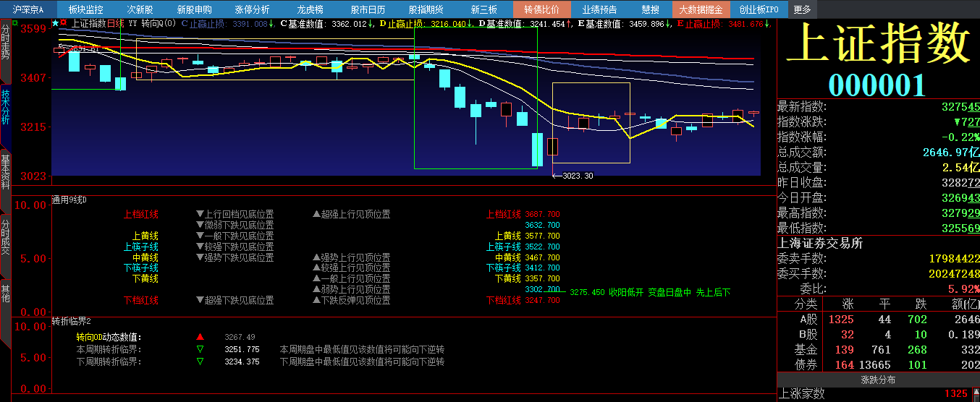Image resolution: width=980 pixels, height=402 pixels.
Task: Open the 涨停分析 tab
Action: click(252, 9)
